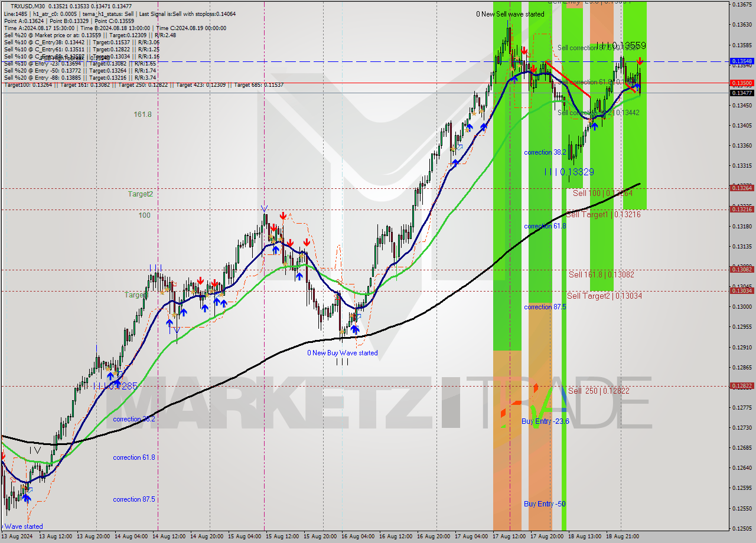Click the 0.12775 price axis value
The width and height of the screenshot is (756, 543).
[742, 407]
